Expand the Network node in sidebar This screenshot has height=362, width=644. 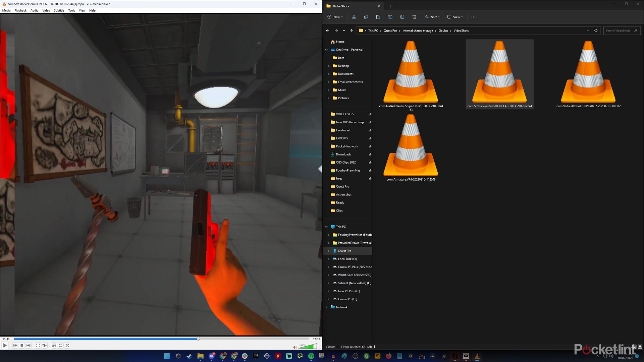pos(326,307)
